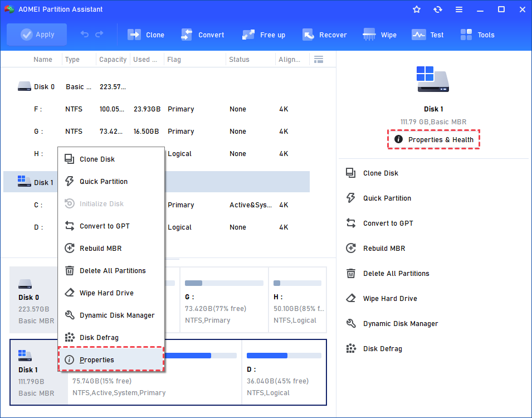Image resolution: width=532 pixels, height=418 pixels.
Task: Click the Convert to GPT arrows icon in right panel
Action: [x=351, y=223]
